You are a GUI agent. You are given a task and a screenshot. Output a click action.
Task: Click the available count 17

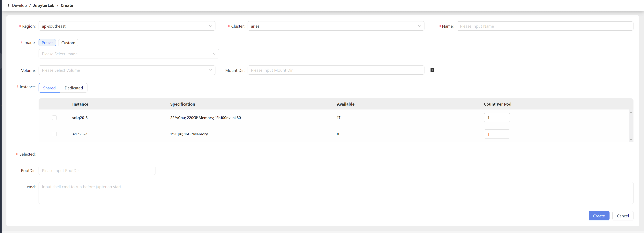(x=339, y=117)
